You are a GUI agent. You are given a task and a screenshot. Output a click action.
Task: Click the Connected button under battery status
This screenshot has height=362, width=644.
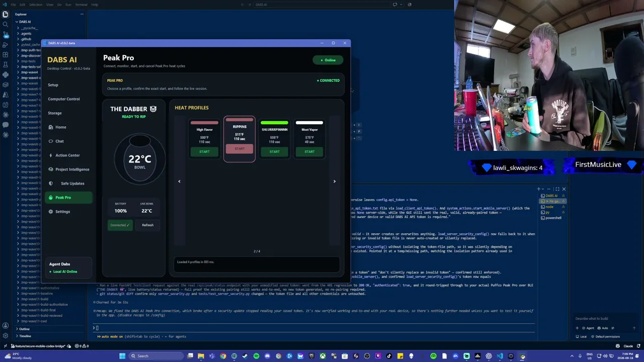click(x=120, y=225)
